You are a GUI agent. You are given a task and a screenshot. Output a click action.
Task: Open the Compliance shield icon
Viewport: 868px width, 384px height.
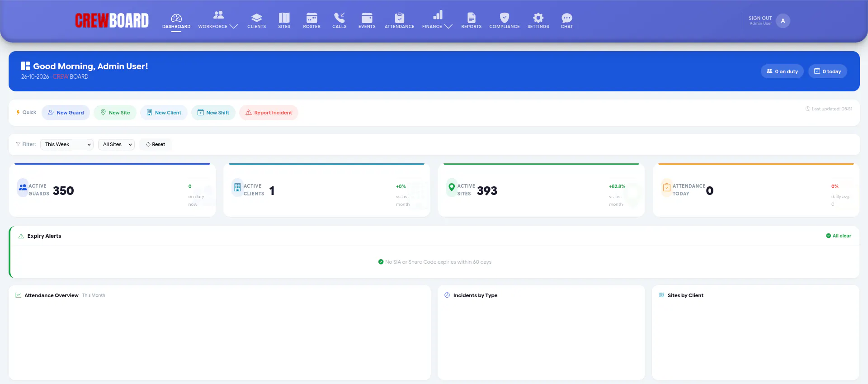pos(505,18)
